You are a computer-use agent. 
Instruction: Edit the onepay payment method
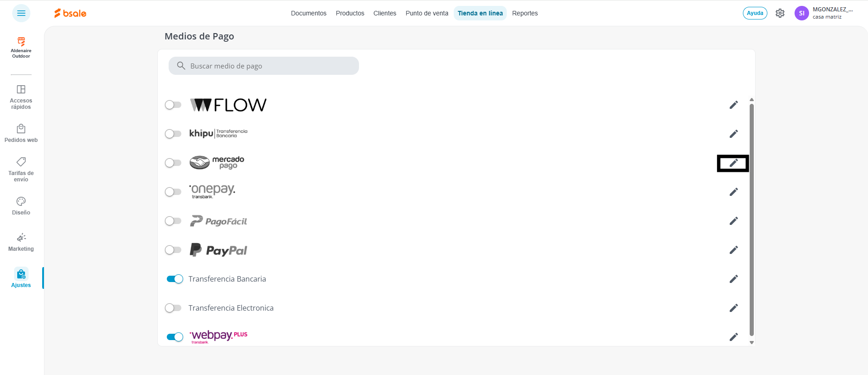coord(734,192)
